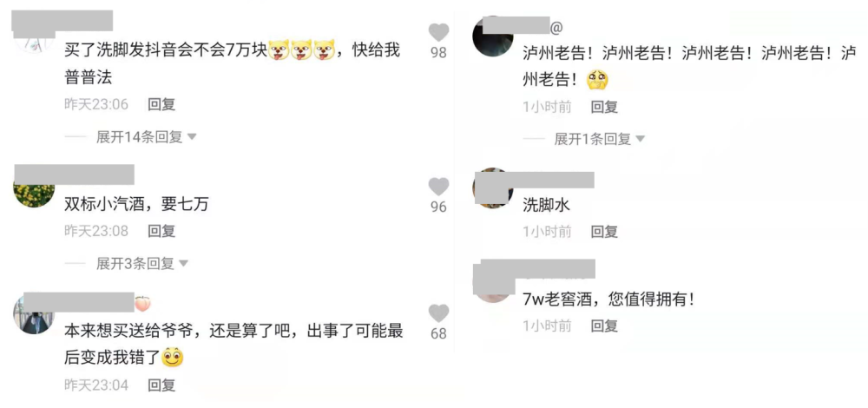
Task: Expand 展开1条回复 replies
Action: (600, 139)
